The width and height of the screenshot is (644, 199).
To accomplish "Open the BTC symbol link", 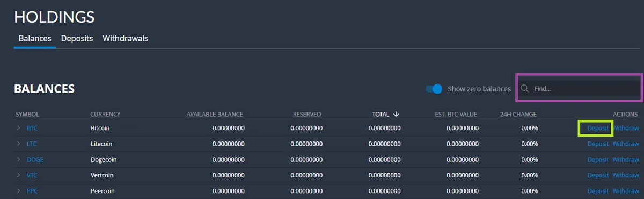I will (32, 129).
